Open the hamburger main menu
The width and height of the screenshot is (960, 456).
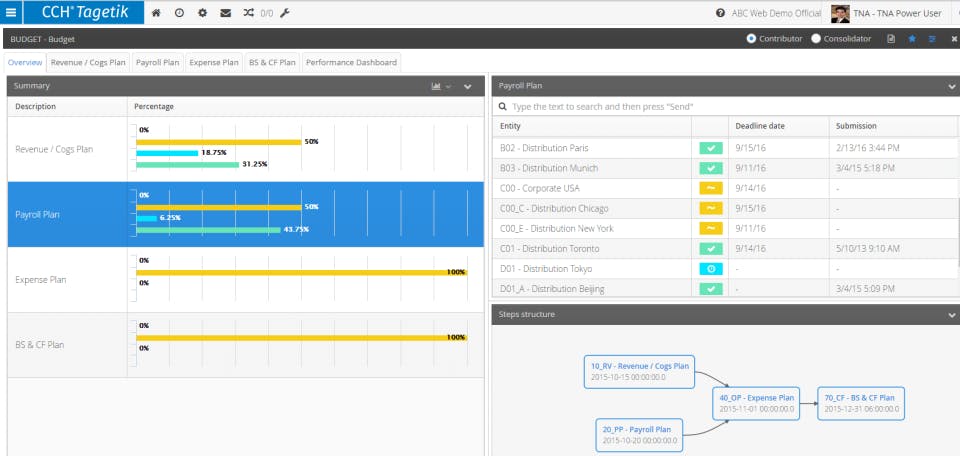[11, 12]
